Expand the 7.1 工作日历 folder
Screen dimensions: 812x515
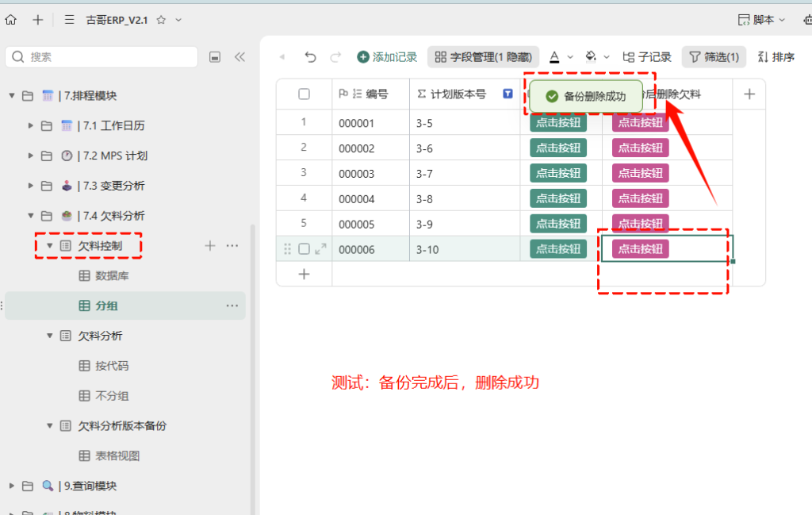point(31,126)
